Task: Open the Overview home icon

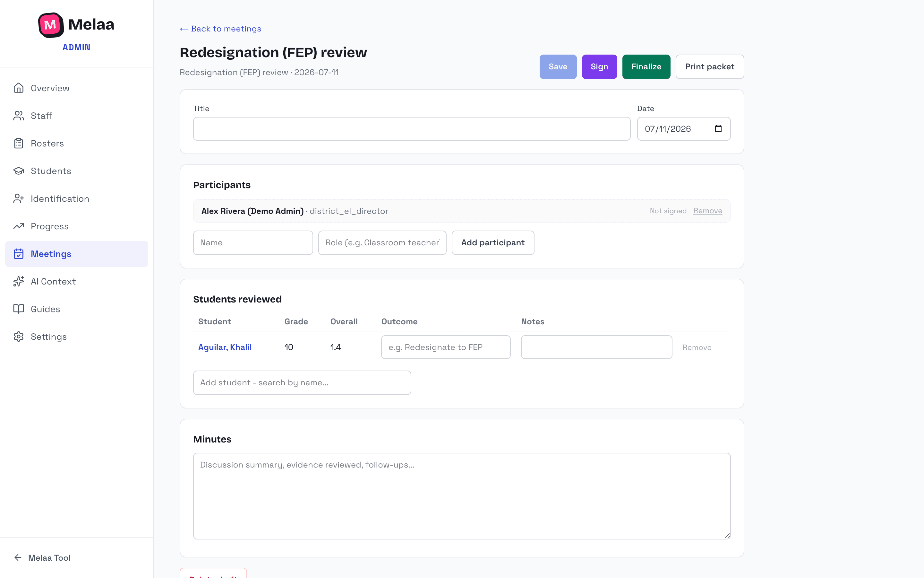Action: [18, 88]
